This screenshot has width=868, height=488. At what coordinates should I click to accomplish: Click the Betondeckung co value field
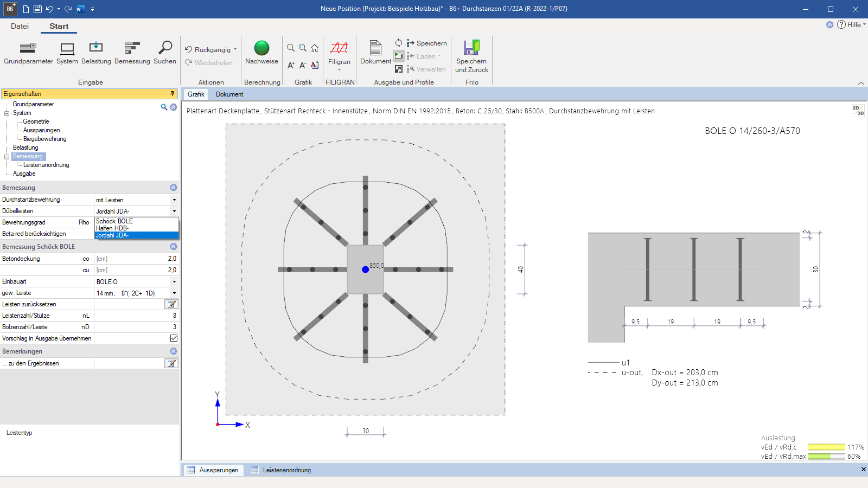[x=136, y=259]
